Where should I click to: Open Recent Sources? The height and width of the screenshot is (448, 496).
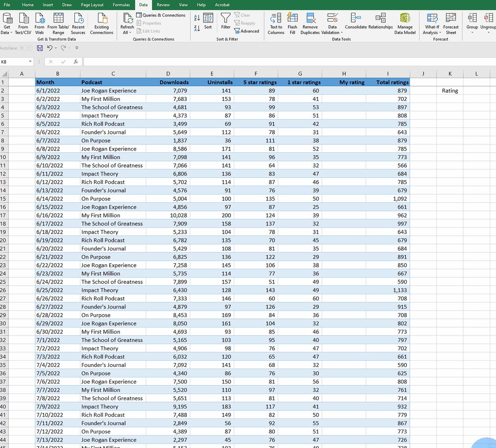click(78, 24)
